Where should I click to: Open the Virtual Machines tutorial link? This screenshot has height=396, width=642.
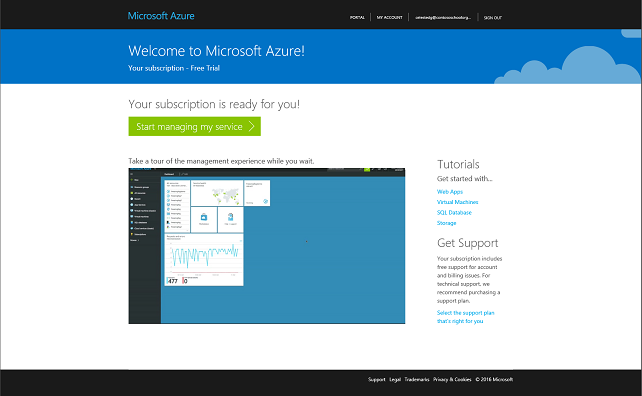tap(457, 202)
